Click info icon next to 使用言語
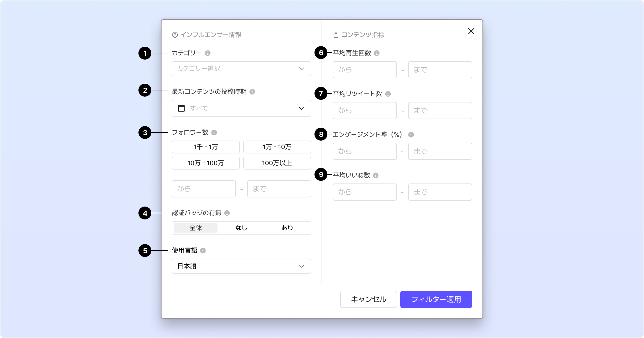Image resolution: width=644 pixels, height=338 pixels. tap(203, 251)
